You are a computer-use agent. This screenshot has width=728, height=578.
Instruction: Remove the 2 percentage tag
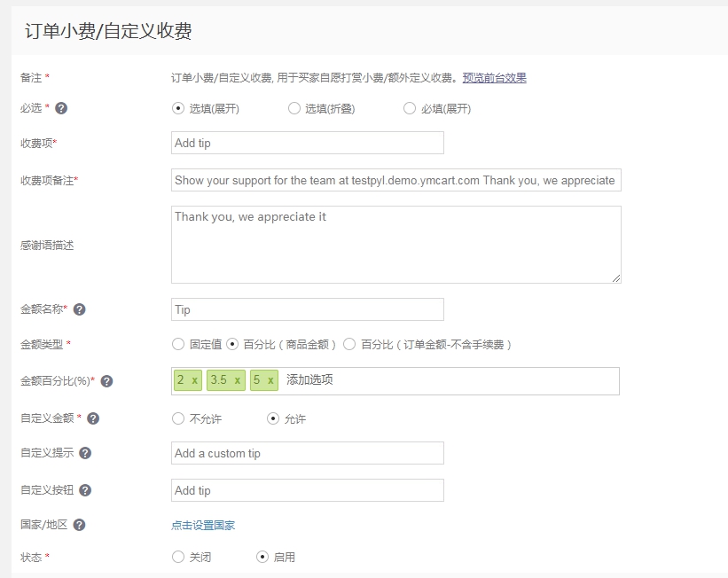[194, 380]
